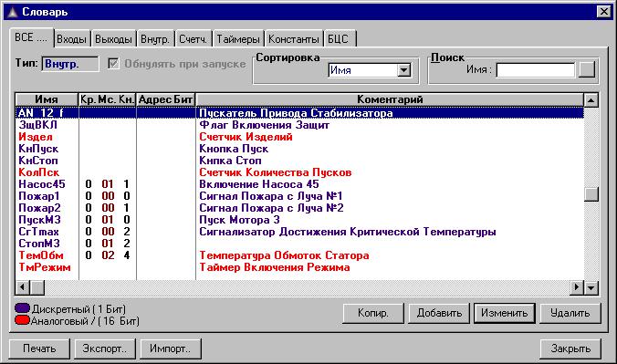The height and width of the screenshot is (364, 617).
Task: Click the Добавить button
Action: (x=439, y=313)
